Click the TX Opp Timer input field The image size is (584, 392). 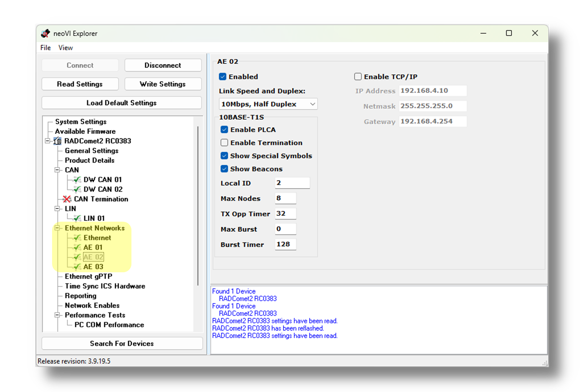click(285, 214)
